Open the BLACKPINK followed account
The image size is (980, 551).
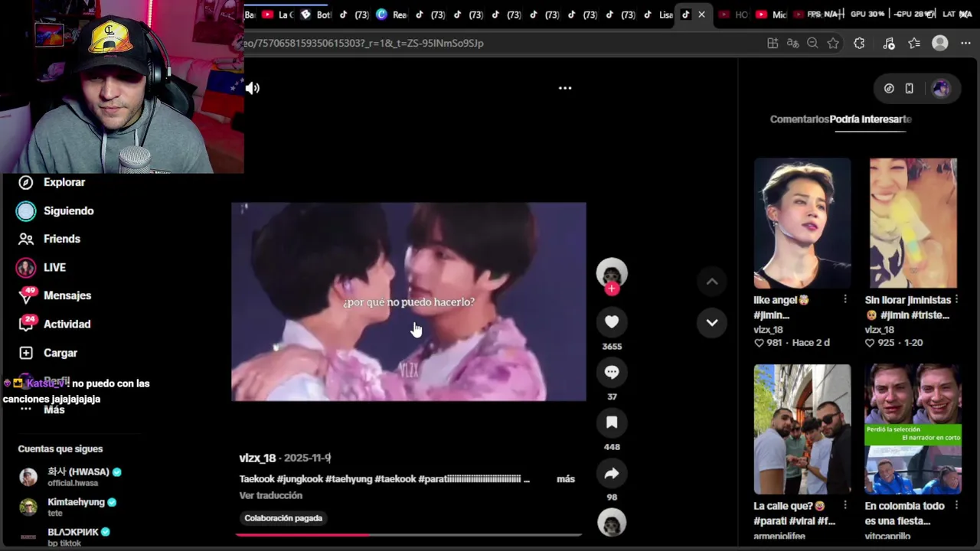tap(65, 536)
